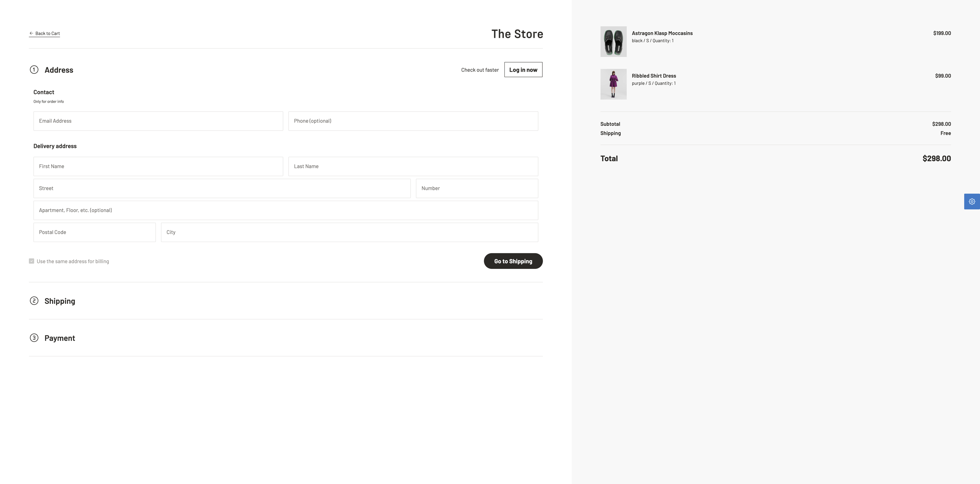Viewport: 980px width, 484px height.
Task: Click Back to Cart link
Action: (44, 33)
